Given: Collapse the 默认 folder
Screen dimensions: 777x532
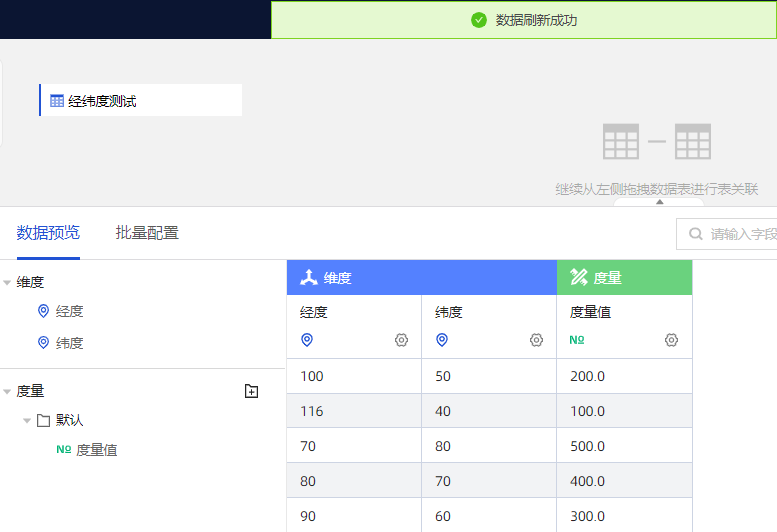Looking at the screenshot, I should (27, 421).
